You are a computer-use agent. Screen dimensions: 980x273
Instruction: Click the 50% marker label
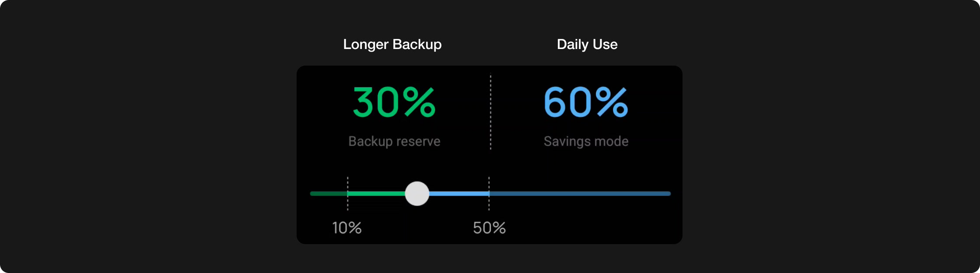(x=489, y=228)
